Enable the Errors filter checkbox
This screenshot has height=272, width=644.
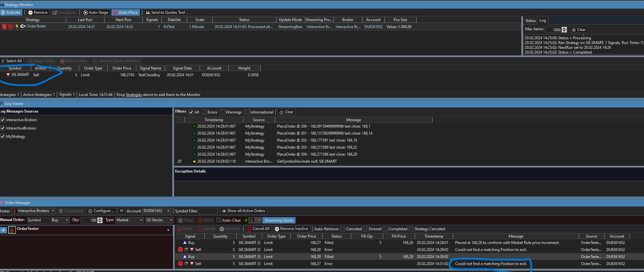pos(204,112)
